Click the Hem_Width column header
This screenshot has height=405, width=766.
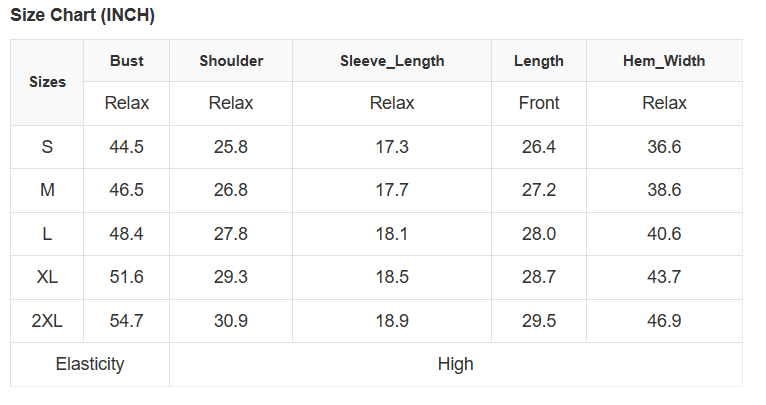664,61
